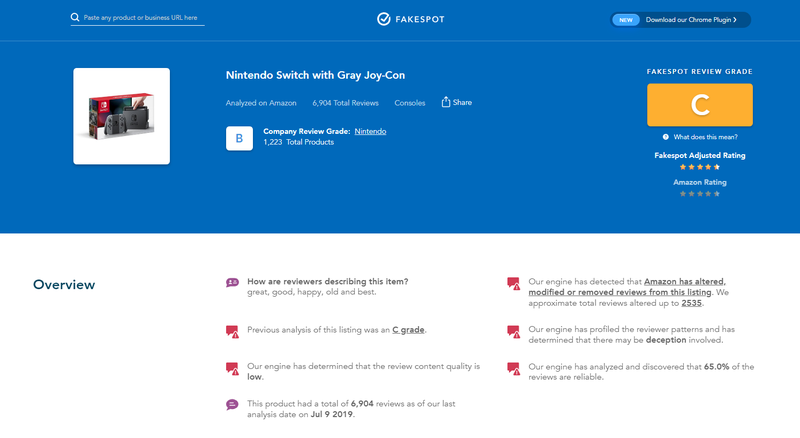Follow the C grade link
Image resolution: width=800 pixels, height=438 pixels.
408,330
